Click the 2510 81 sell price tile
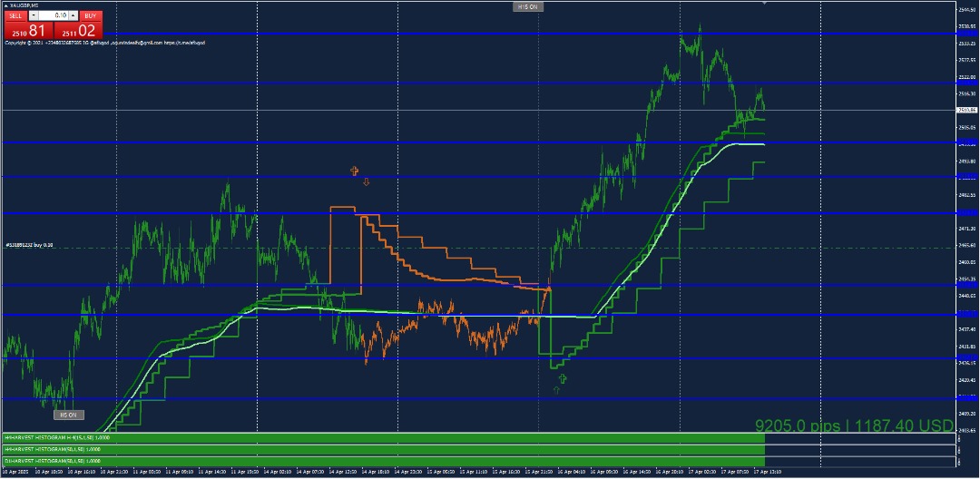980x479 pixels. pos(29,30)
